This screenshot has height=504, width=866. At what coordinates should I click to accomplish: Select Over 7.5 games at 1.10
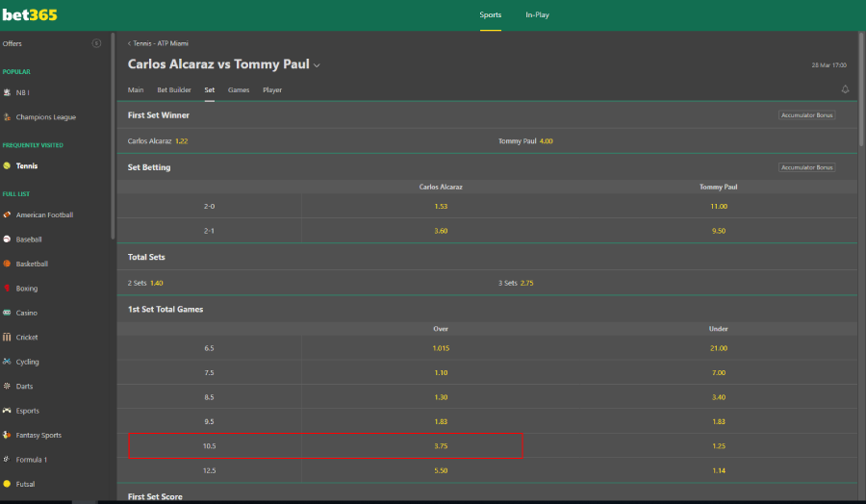click(441, 372)
